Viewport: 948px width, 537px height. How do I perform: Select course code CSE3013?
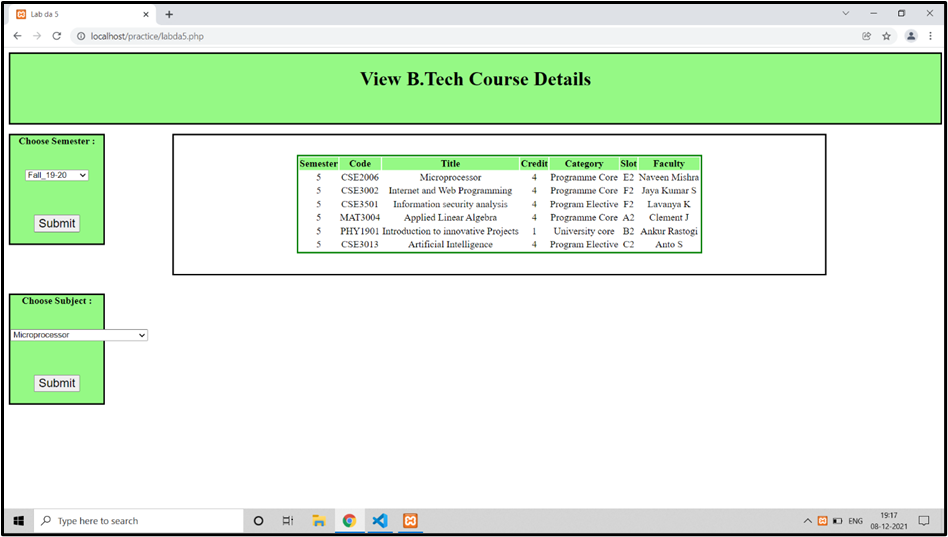[x=360, y=244]
